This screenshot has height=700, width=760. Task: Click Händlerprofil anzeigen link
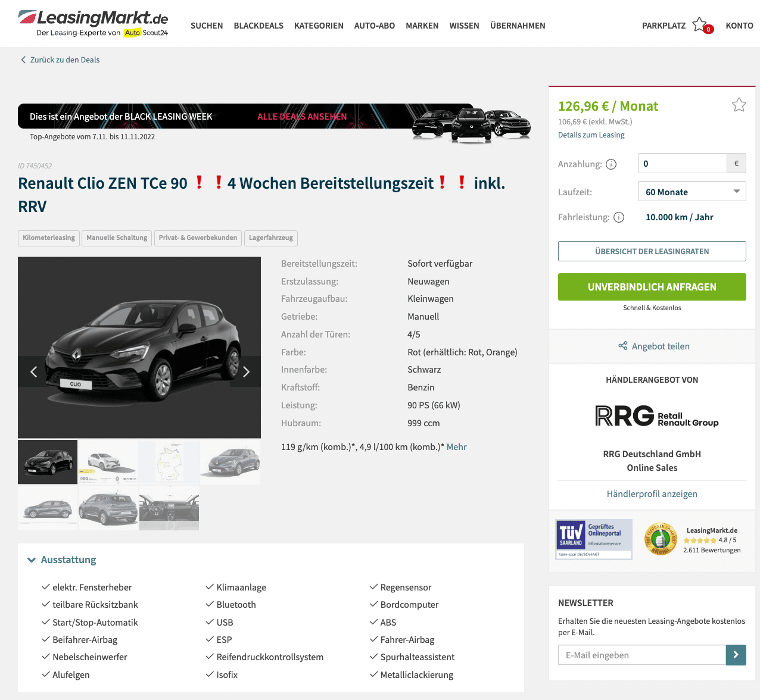click(652, 494)
